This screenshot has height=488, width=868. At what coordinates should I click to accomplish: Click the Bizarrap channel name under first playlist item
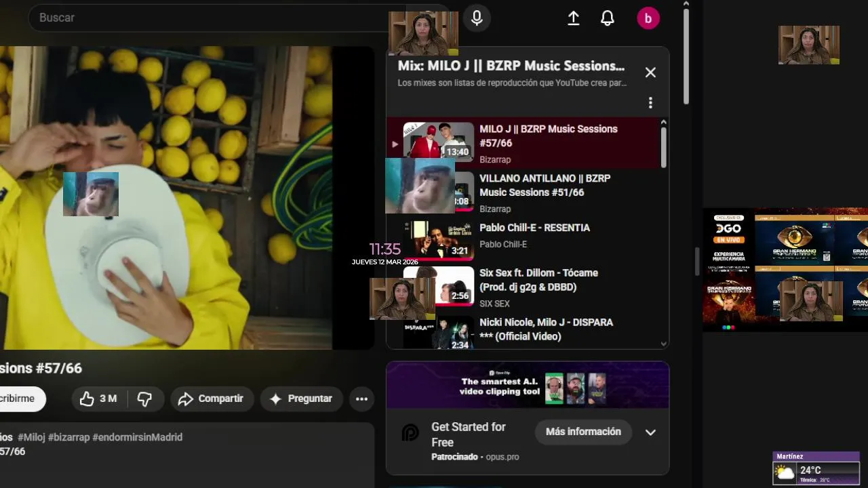pos(495,160)
